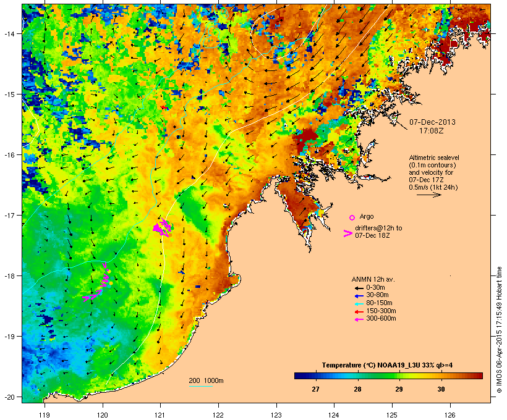Screen dimensions: 507x420
Task: Click the longitude axis label 122
Action: point(218,415)
